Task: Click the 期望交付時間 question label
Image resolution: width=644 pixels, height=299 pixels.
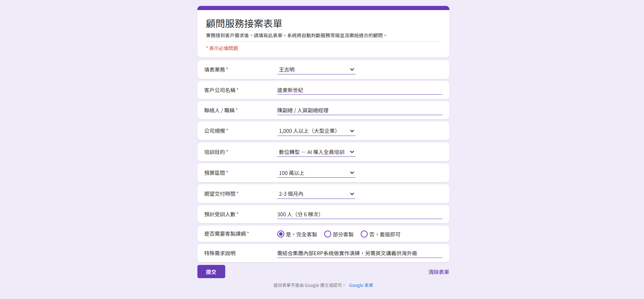Action: point(220,194)
